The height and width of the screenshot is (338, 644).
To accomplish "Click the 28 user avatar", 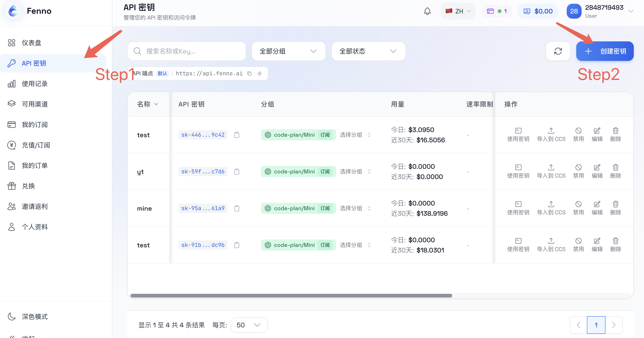I will click(x=574, y=11).
